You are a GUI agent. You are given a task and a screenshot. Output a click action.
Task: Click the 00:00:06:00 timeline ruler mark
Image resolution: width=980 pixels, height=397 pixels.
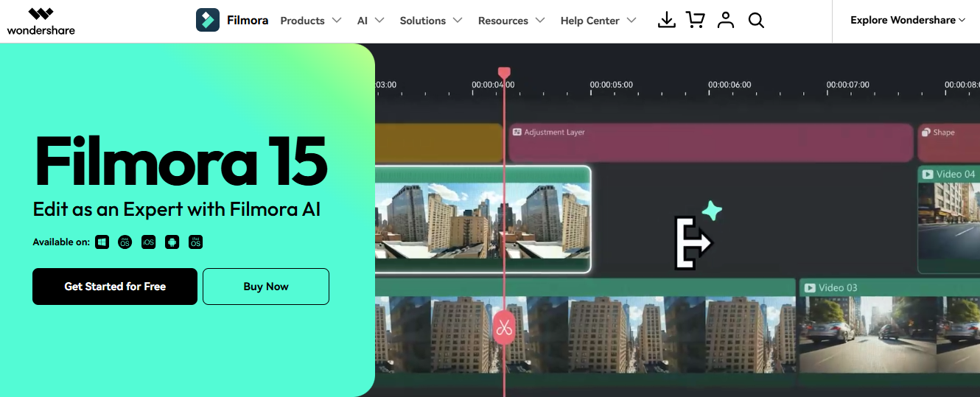point(729,85)
